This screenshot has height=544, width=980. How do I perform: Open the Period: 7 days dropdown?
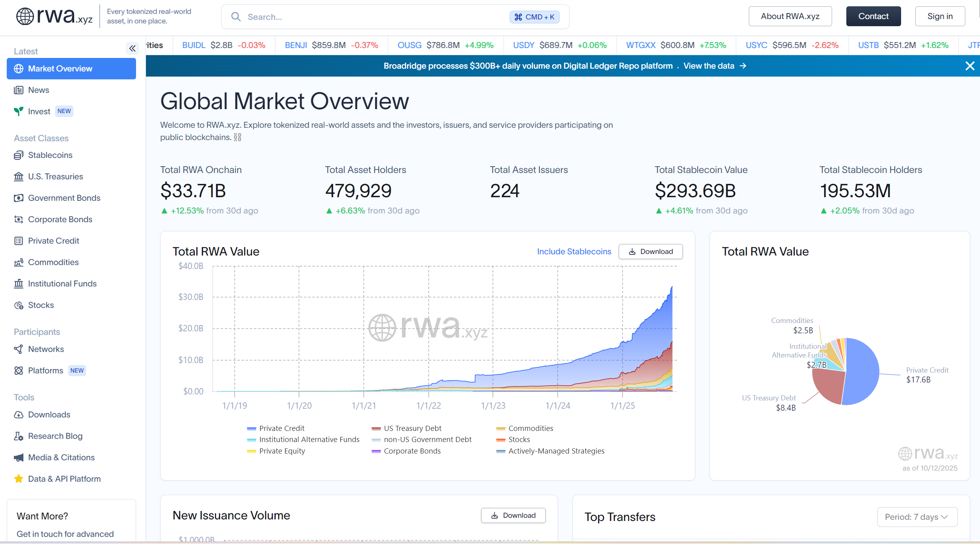917,517
